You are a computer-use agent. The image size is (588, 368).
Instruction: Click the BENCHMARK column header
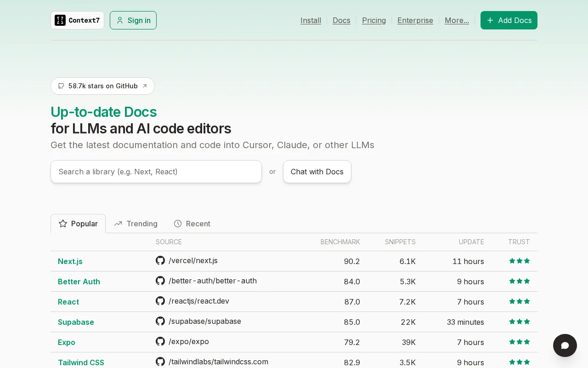click(340, 242)
